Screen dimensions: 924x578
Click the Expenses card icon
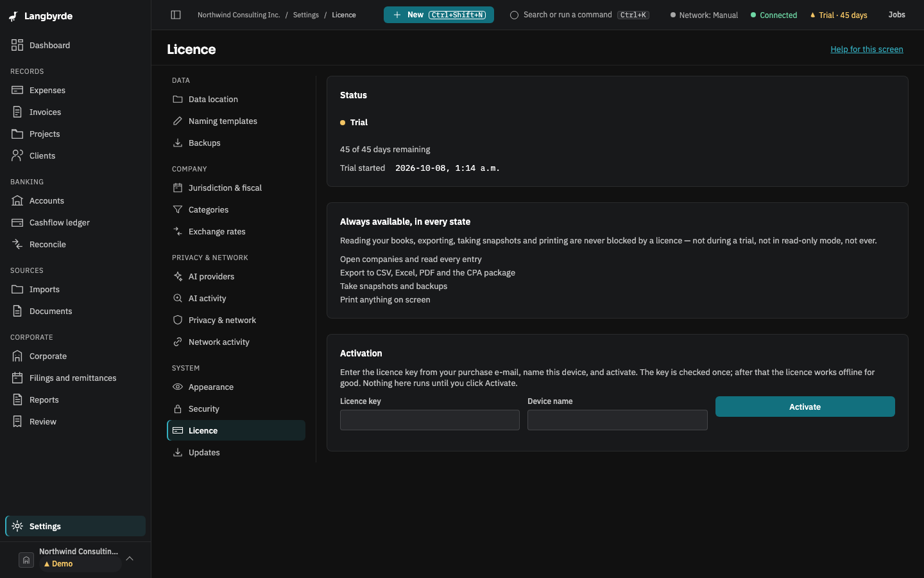pos(17,90)
